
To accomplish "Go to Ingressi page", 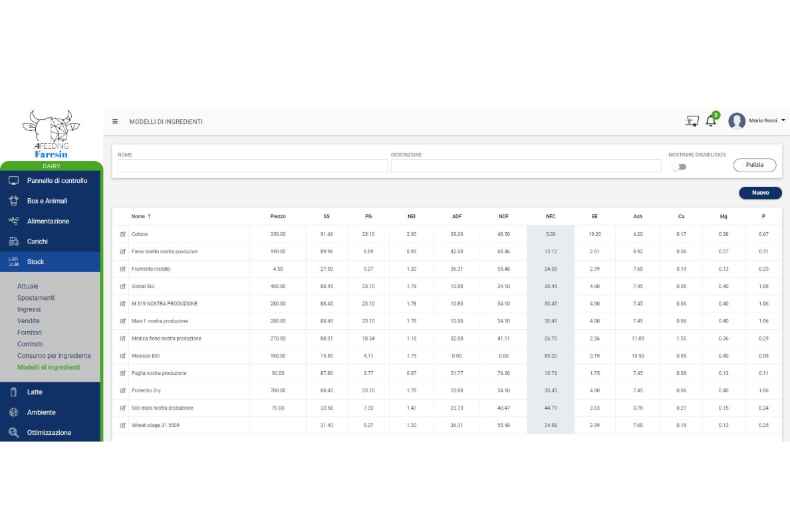I will (x=29, y=309).
